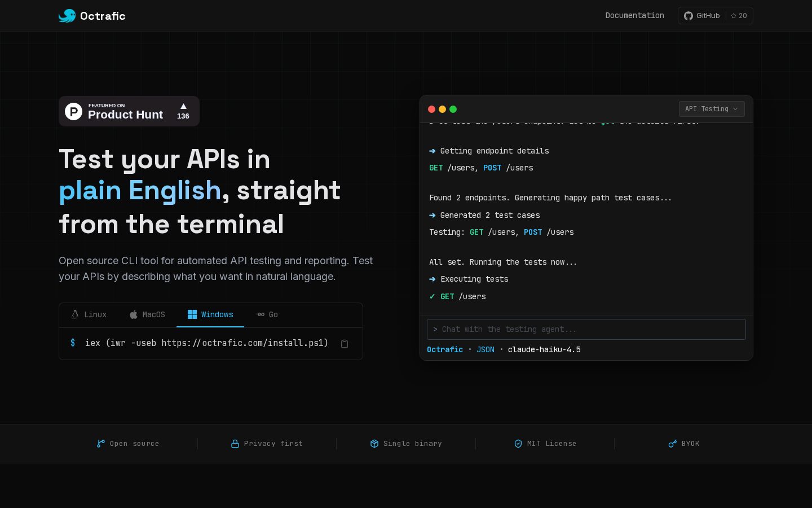
Task: Click the Testing: GET /users, POST /users line
Action: 501,232
